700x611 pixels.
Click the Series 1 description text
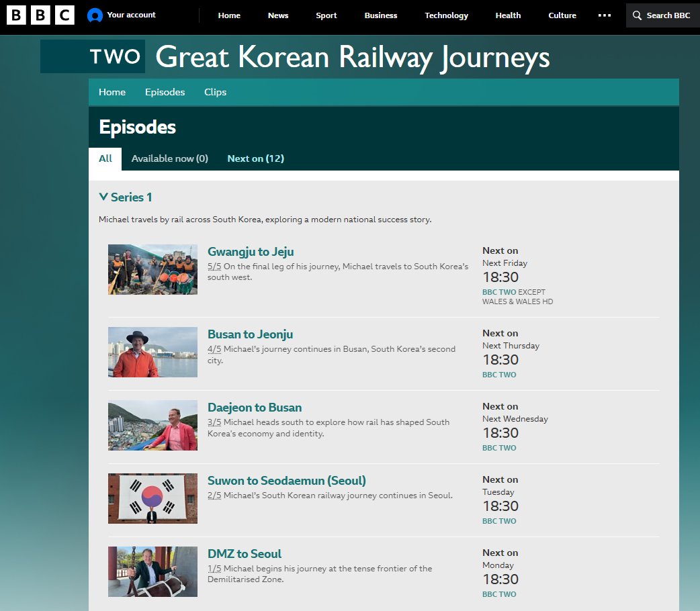coord(265,220)
